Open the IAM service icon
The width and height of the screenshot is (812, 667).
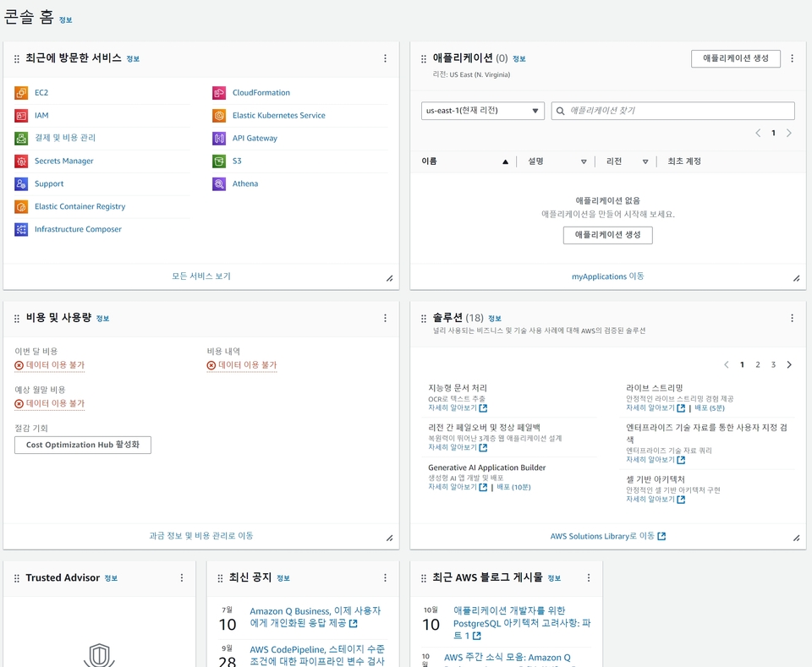pos(21,115)
